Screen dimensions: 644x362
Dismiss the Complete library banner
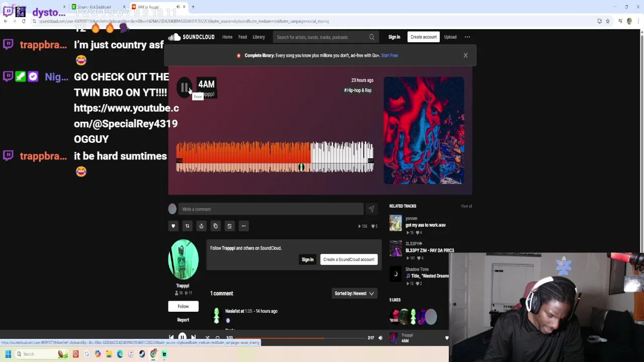pos(465,55)
